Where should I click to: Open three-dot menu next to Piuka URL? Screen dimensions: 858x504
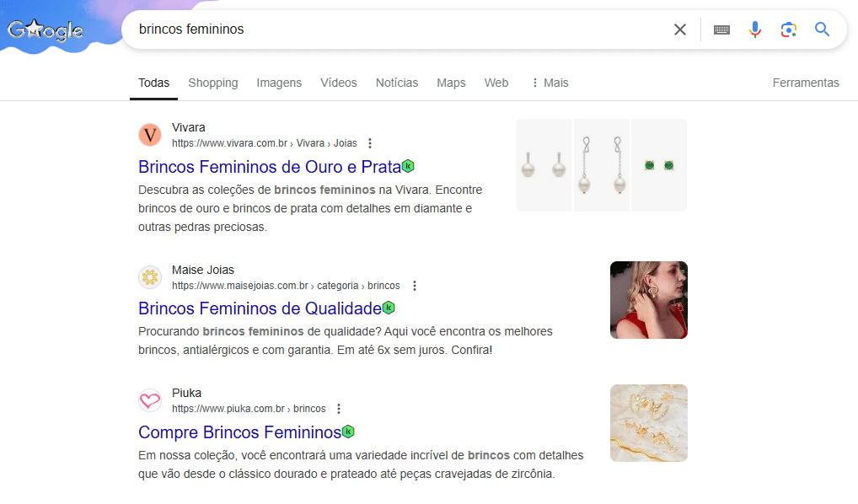click(339, 409)
